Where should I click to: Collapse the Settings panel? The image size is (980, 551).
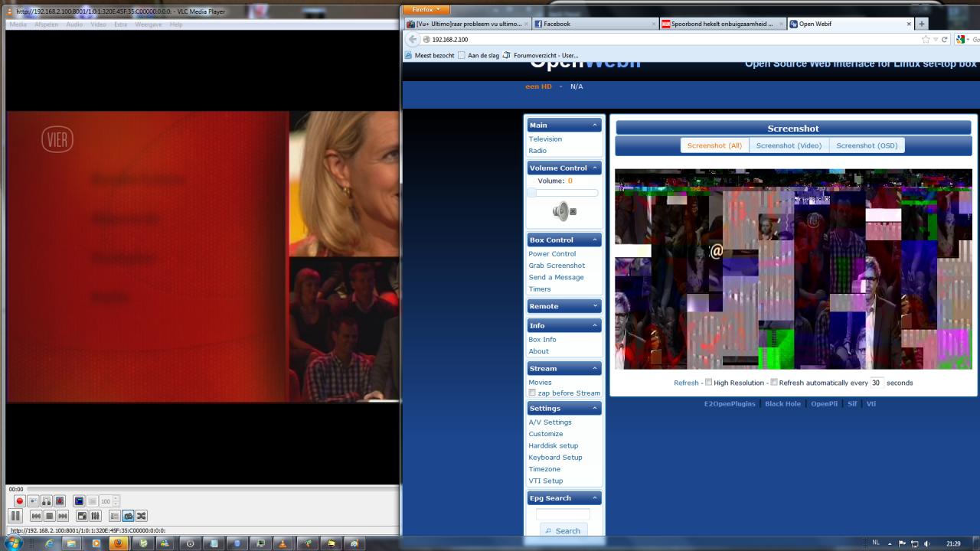pyautogui.click(x=595, y=409)
